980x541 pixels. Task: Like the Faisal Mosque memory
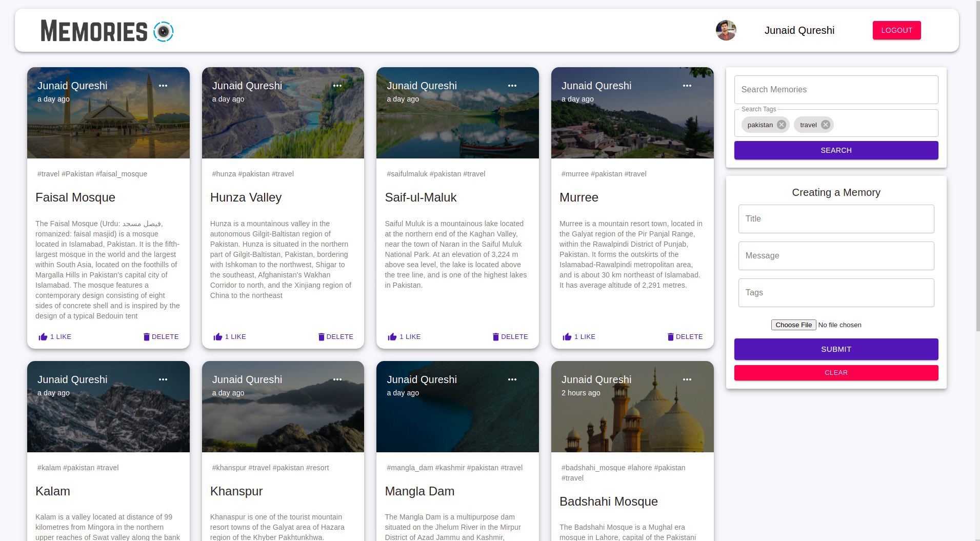[x=55, y=337]
